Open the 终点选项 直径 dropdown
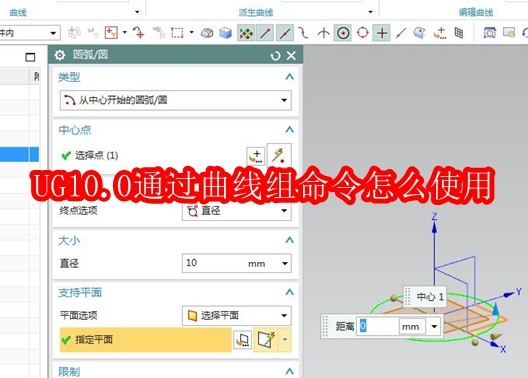Viewport: 528px width, 378px height. 236,211
